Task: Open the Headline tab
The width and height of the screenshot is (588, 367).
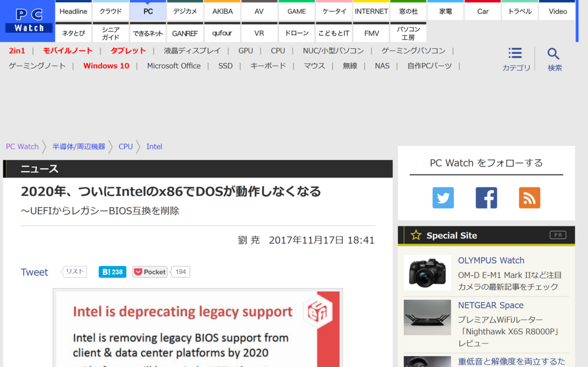Action: 73,11
